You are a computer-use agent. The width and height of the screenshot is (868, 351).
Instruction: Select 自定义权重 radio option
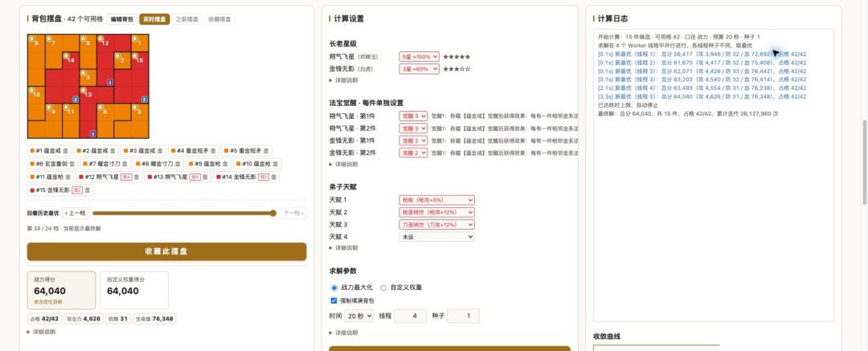point(383,288)
